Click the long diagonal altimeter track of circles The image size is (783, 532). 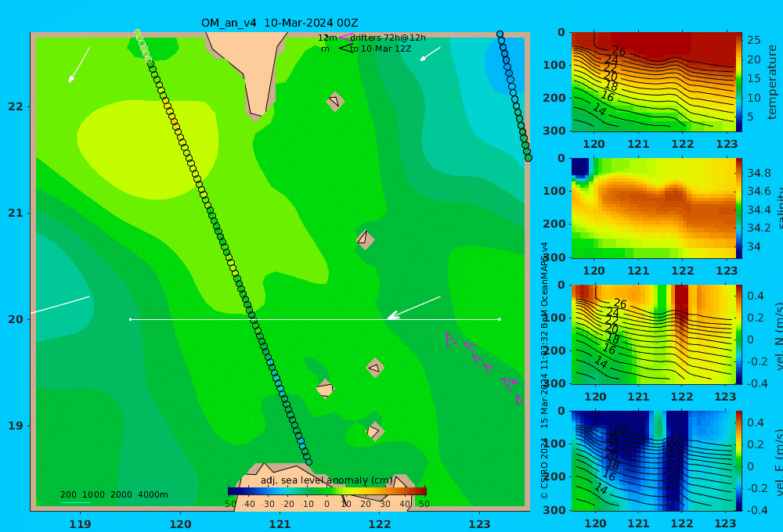click(222, 247)
